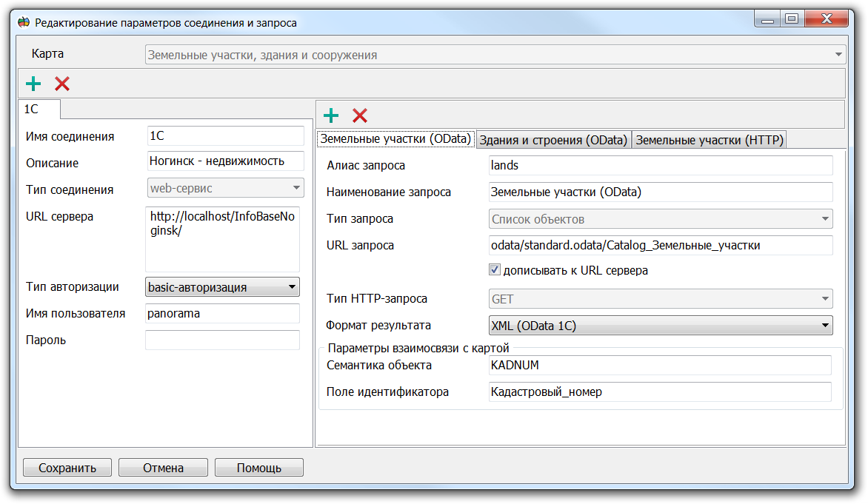Add a new query with the green plus
This screenshot has width=868, height=504.
330,115
